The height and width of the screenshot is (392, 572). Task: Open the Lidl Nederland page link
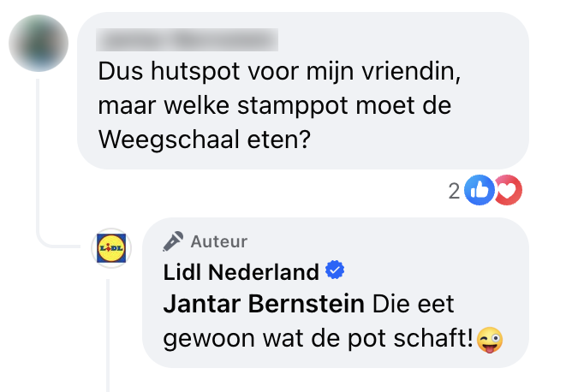(x=241, y=273)
